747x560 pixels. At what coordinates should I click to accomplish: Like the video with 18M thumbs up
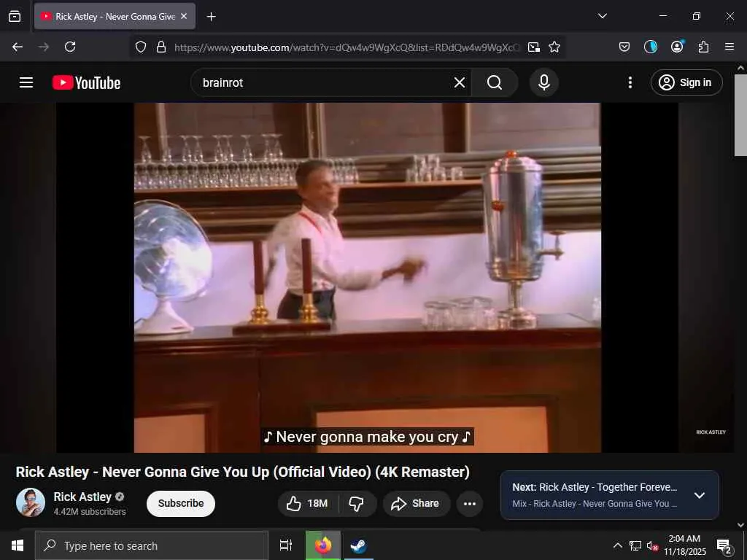308,504
